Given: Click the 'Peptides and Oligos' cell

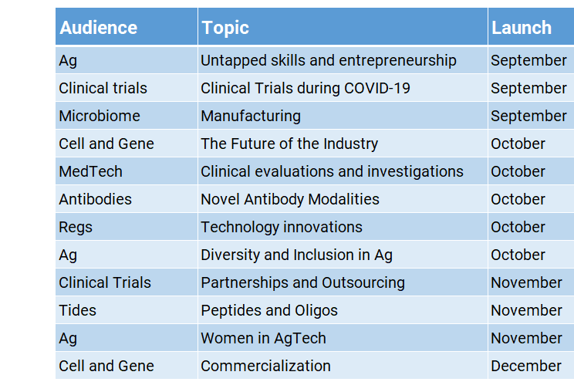Looking at the screenshot, I should point(269,310).
